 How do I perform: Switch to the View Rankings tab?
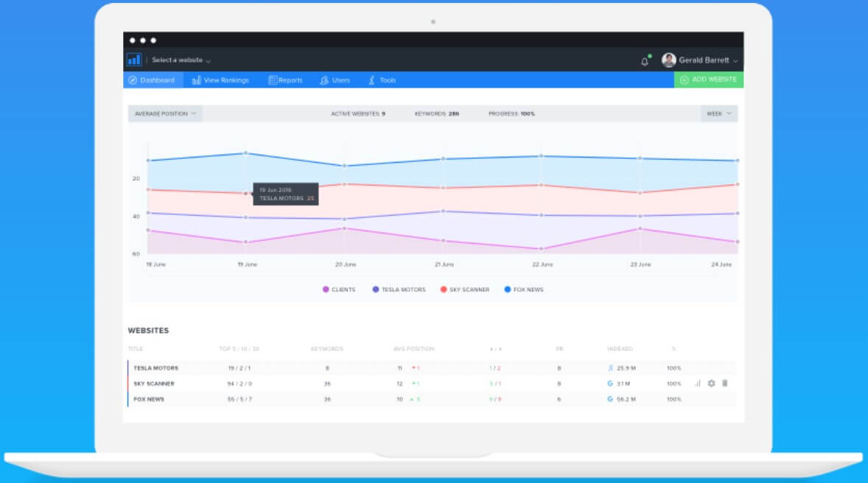point(220,80)
